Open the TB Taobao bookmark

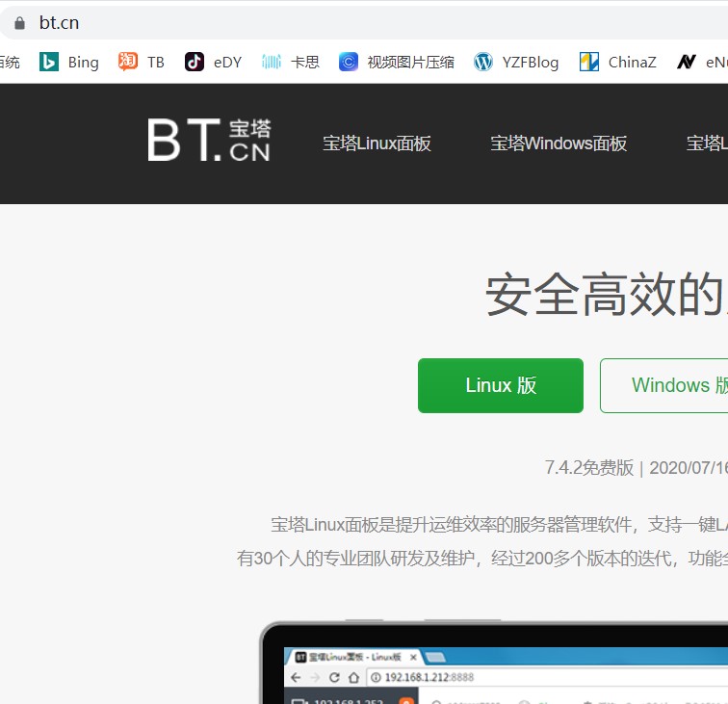pyautogui.click(x=142, y=62)
